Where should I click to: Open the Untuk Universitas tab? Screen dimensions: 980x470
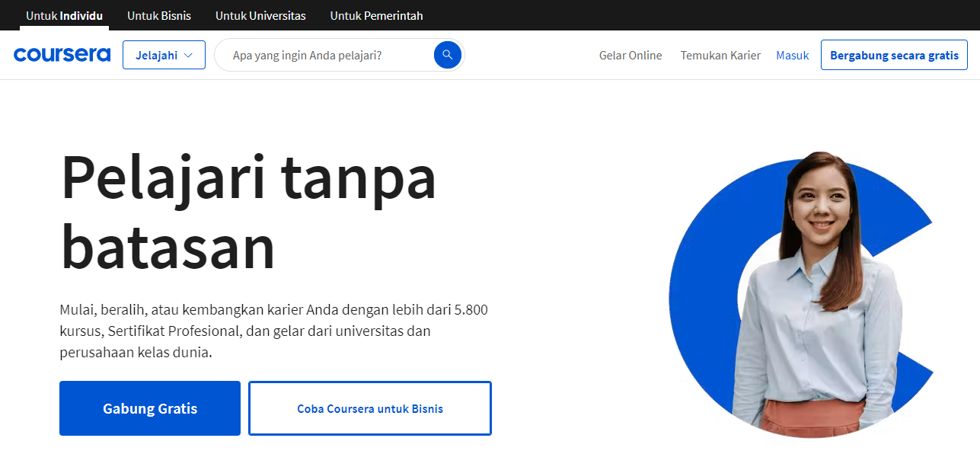pos(260,15)
